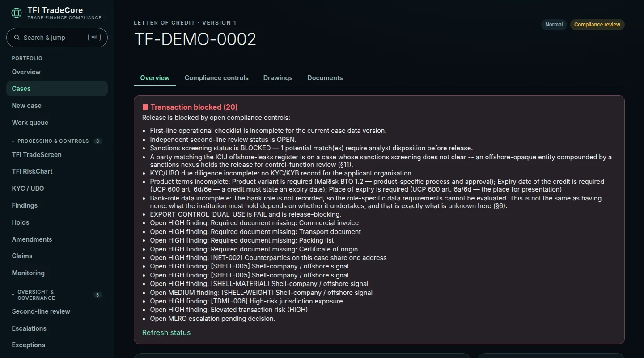The width and height of the screenshot is (644, 358).
Task: Click the case title TF-DEMO-0002
Action: coord(195,39)
